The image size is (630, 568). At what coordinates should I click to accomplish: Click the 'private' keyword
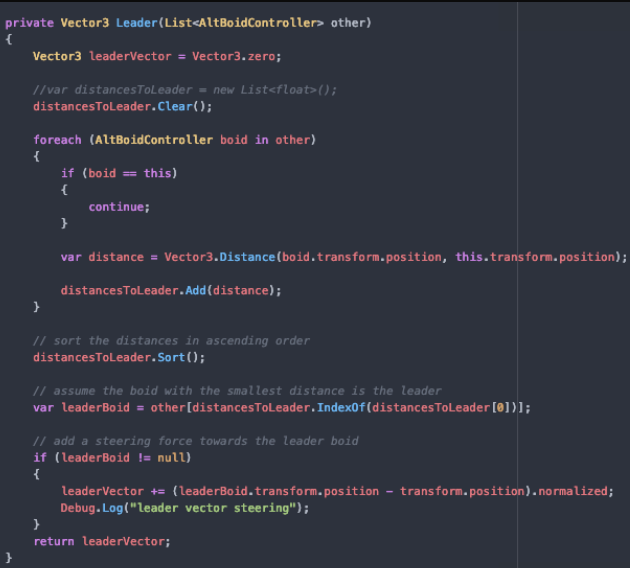(29, 23)
